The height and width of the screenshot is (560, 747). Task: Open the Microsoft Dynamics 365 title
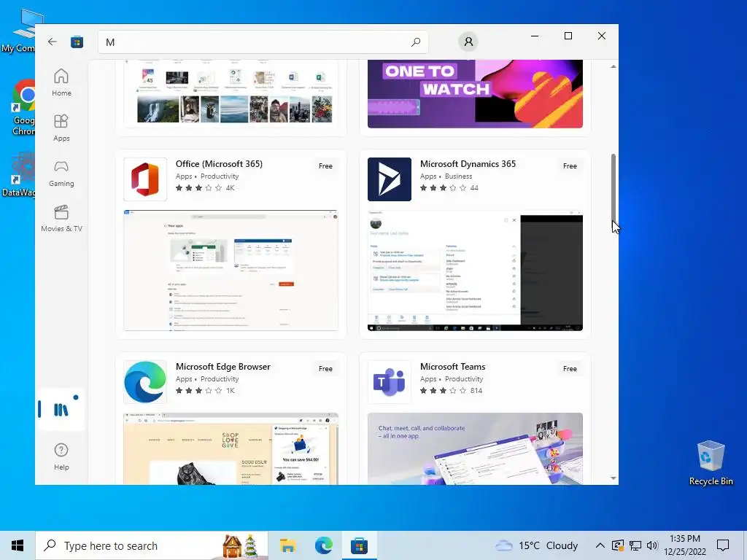tap(468, 164)
